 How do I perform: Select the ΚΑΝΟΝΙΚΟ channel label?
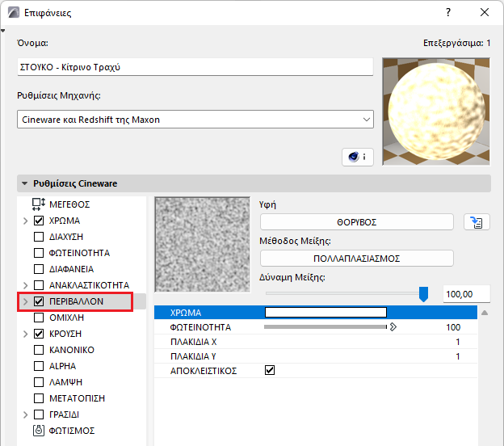click(72, 350)
